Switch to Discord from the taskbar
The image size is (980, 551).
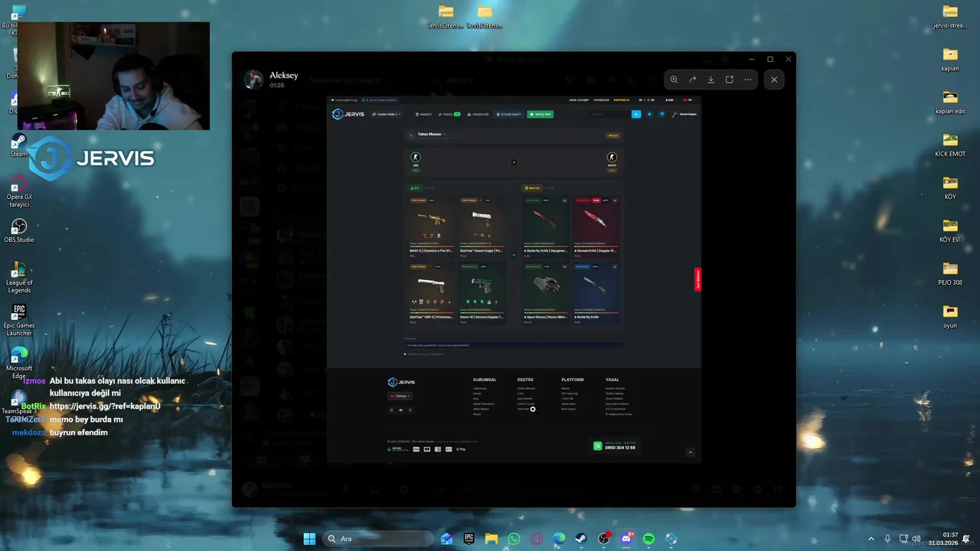[626, 539]
